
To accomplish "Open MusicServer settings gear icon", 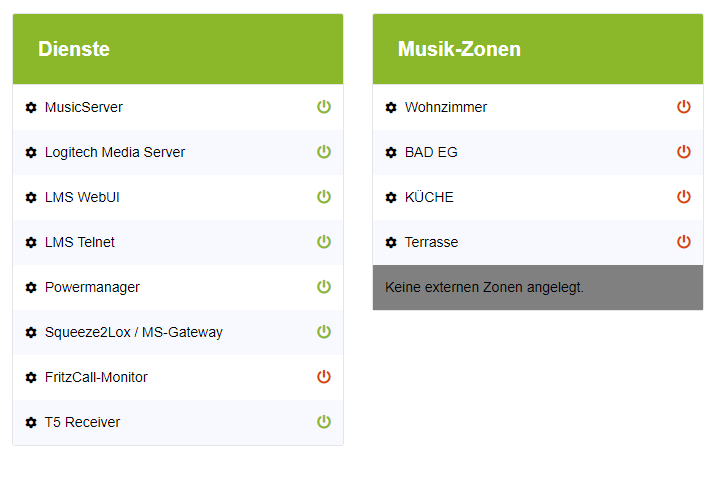I will coord(31,108).
